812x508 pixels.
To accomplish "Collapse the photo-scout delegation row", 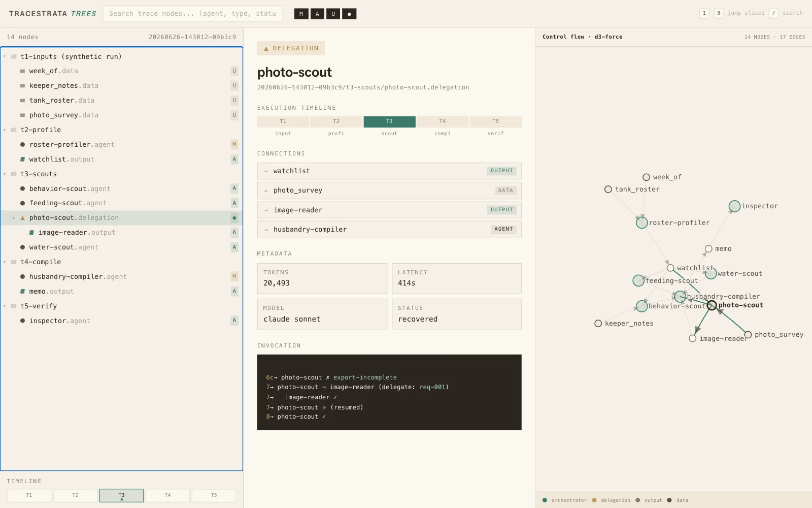I will (14, 218).
